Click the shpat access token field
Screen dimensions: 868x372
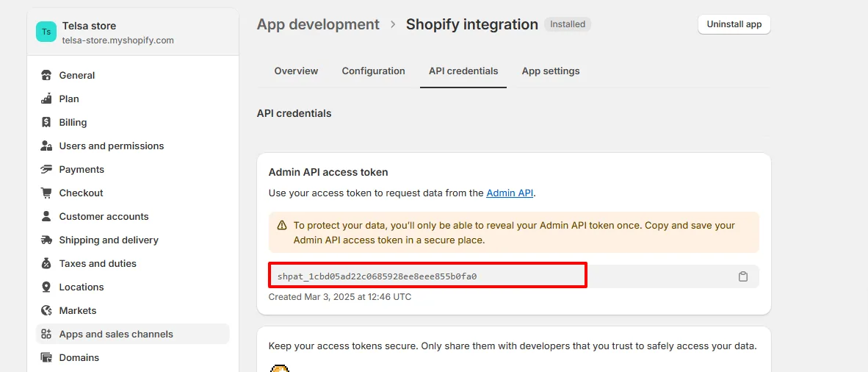(514, 276)
